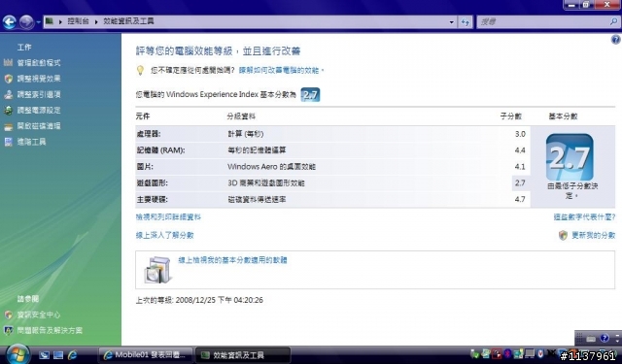This screenshot has width=622, height=364.
Task: Open 檢視和列印詳細資料 link
Action: (x=168, y=217)
